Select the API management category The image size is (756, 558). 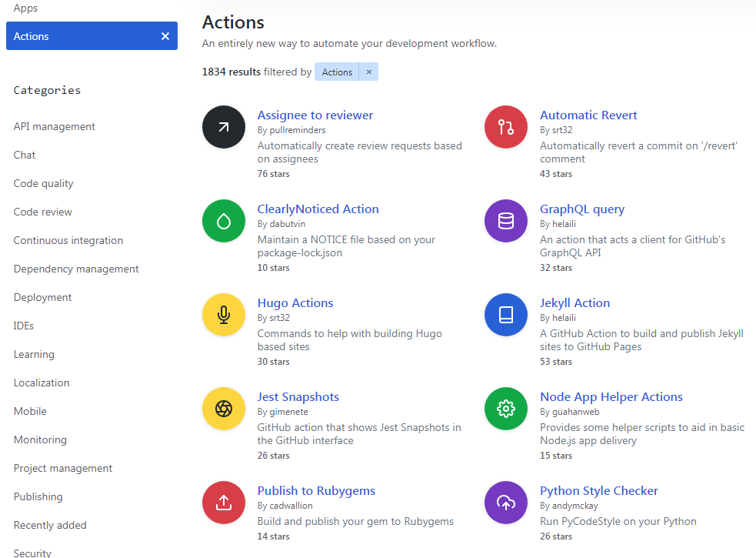[x=55, y=126]
